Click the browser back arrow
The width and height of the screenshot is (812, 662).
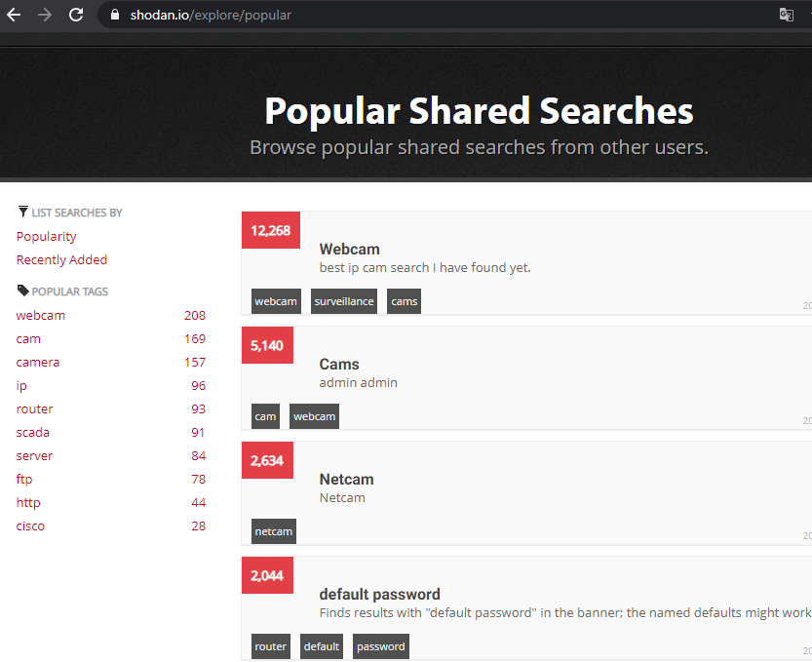click(13, 15)
